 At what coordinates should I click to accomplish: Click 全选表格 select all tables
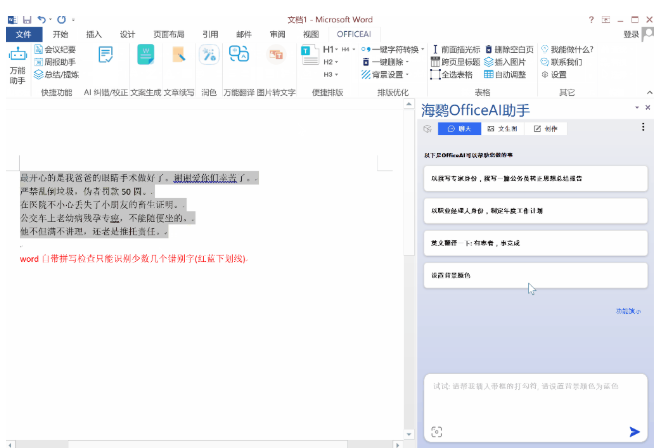[452, 75]
